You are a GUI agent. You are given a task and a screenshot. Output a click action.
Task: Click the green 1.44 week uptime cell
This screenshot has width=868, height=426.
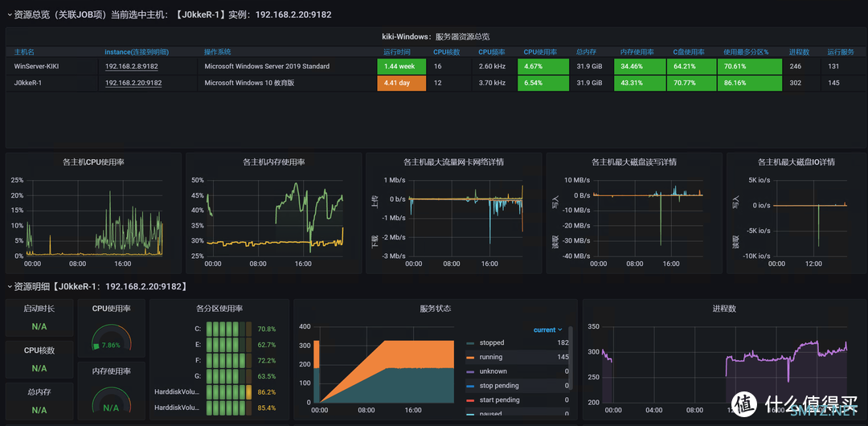point(401,67)
